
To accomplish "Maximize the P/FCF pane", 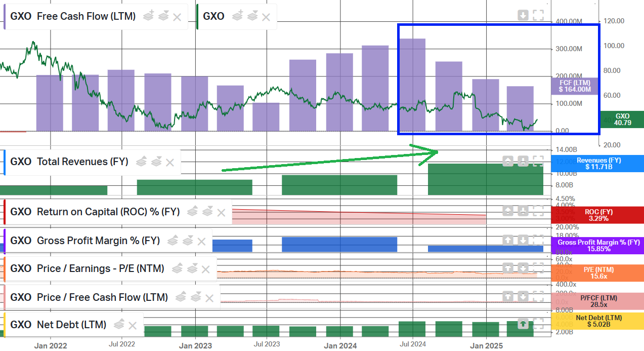I will [538, 296].
